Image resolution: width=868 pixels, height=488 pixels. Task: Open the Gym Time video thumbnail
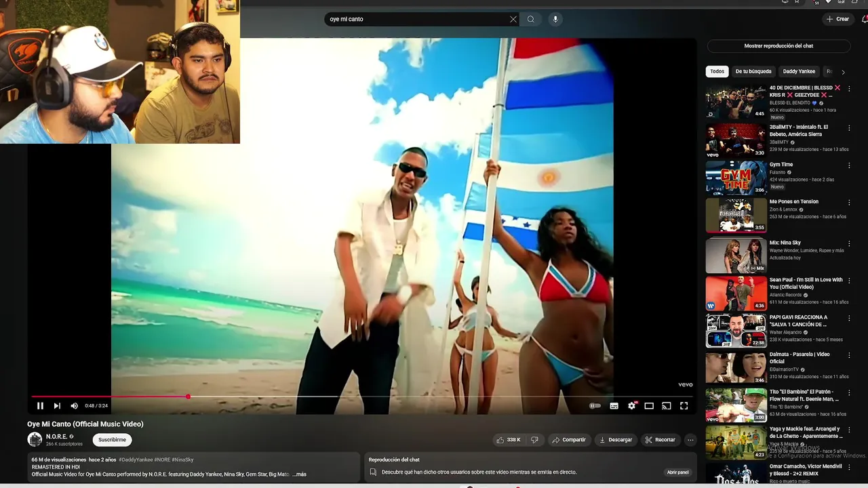736,178
